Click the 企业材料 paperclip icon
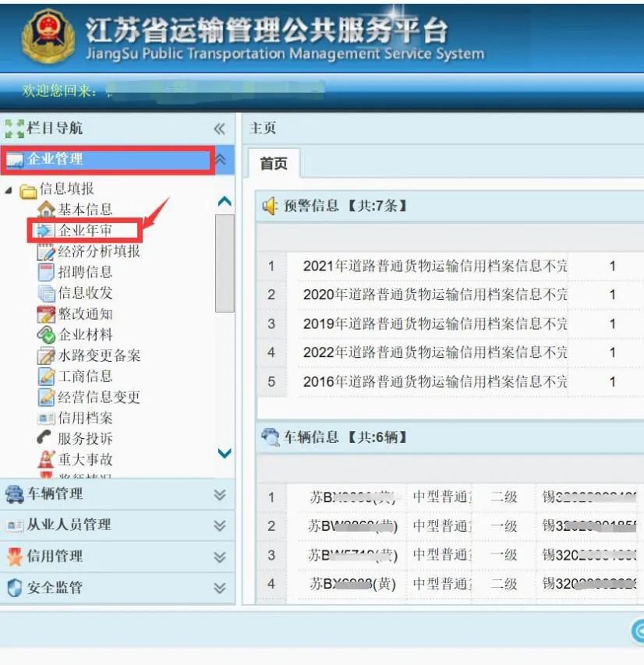This screenshot has width=644, height=665. 46,335
